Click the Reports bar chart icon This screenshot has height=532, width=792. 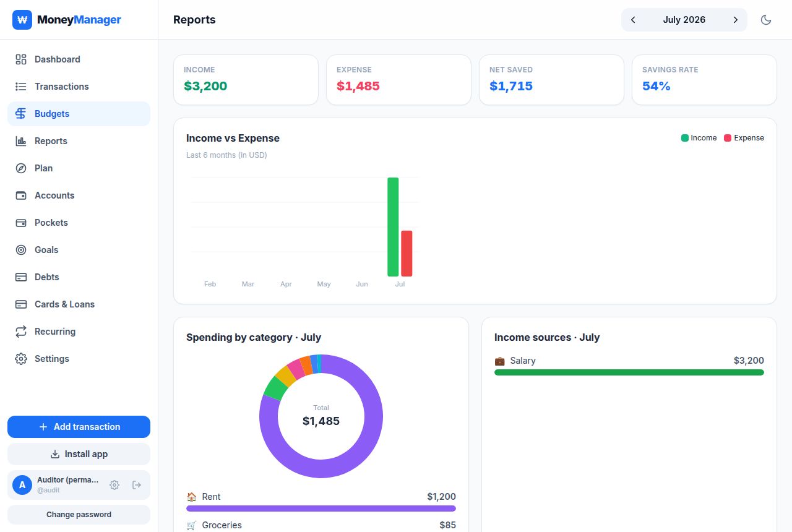21,141
